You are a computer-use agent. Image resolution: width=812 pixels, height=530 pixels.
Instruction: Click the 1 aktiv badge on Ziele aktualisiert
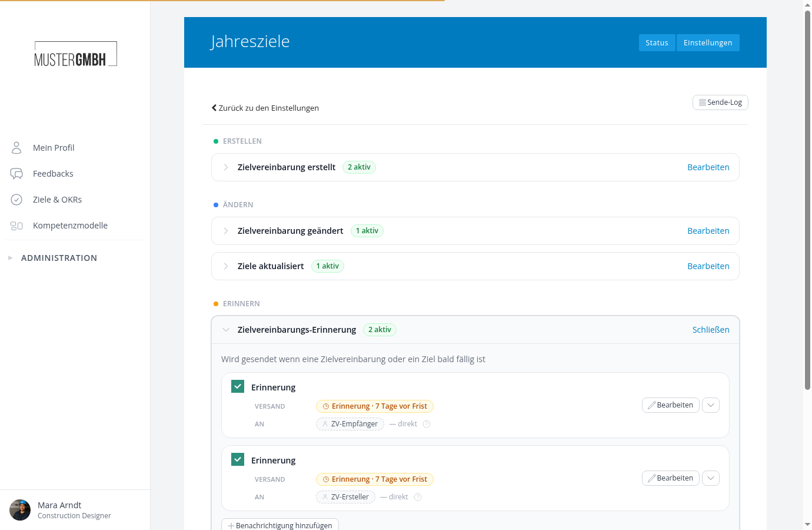pyautogui.click(x=328, y=266)
